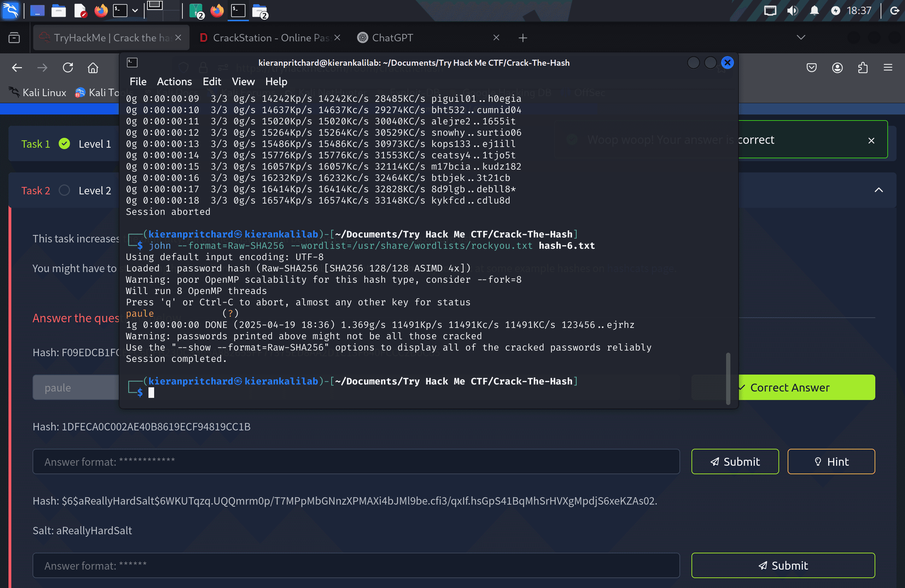Submit answer for hash 1DFECA0C002AE40B

coord(735,461)
